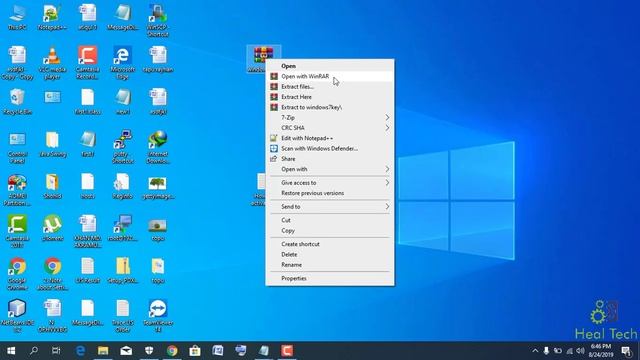Select the AOMEI Partition desktop icon
Image resolution: width=640 pixels, height=360 pixels.
(x=17, y=190)
